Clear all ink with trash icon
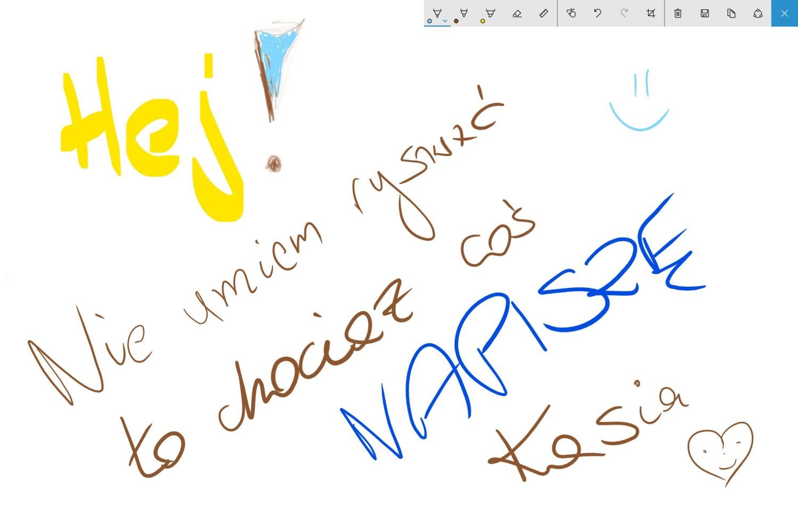Screen dimensions: 798x532 pyautogui.click(x=678, y=13)
